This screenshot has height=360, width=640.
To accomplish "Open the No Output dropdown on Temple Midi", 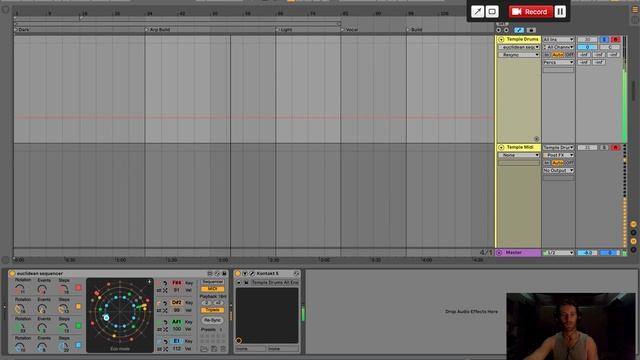I will coord(558,170).
